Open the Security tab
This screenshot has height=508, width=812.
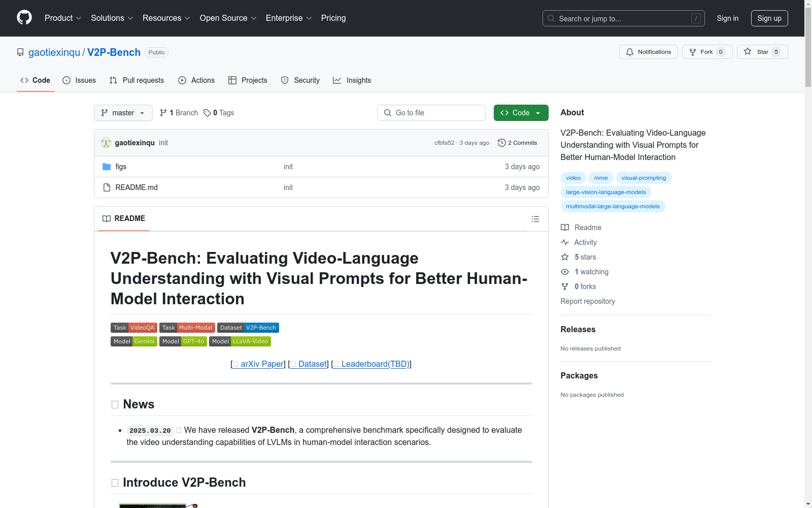pyautogui.click(x=300, y=80)
